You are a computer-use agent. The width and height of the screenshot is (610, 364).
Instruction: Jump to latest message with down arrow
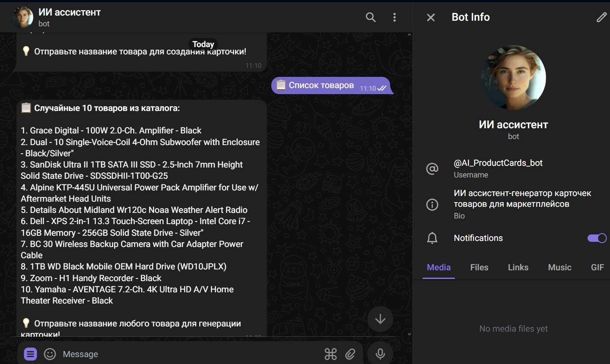coord(380,319)
